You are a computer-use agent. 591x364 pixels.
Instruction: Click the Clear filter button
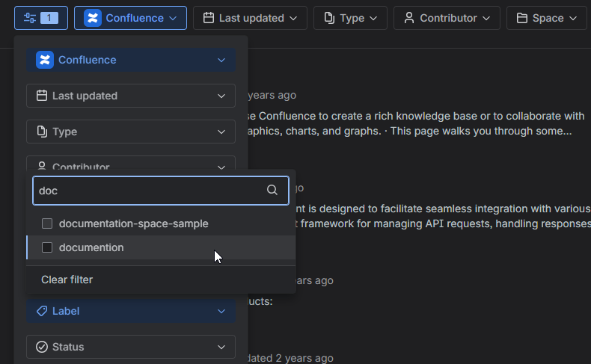click(x=67, y=280)
